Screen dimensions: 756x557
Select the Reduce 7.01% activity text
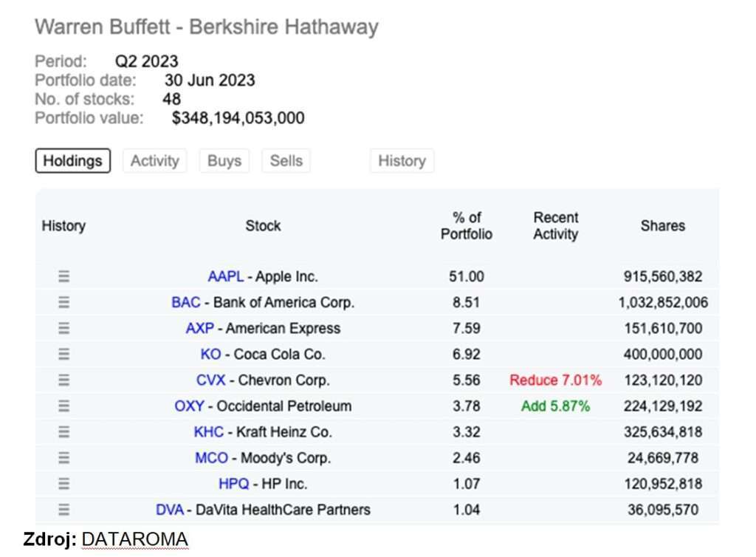[x=555, y=380]
